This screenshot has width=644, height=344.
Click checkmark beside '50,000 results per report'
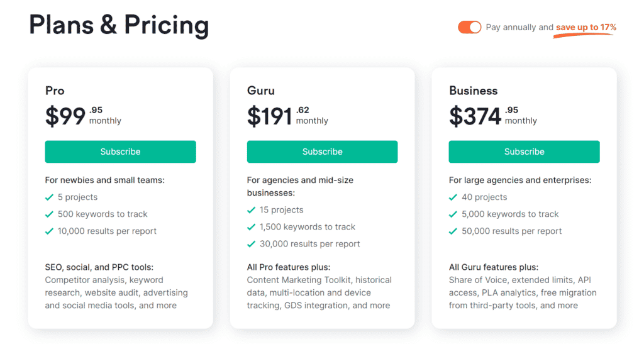pyautogui.click(x=453, y=231)
